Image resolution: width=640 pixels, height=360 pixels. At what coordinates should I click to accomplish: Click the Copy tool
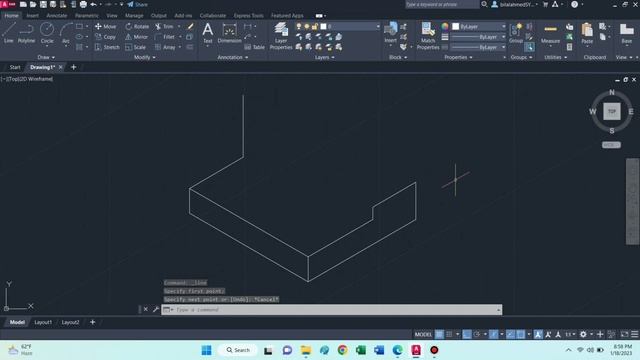tap(105, 37)
